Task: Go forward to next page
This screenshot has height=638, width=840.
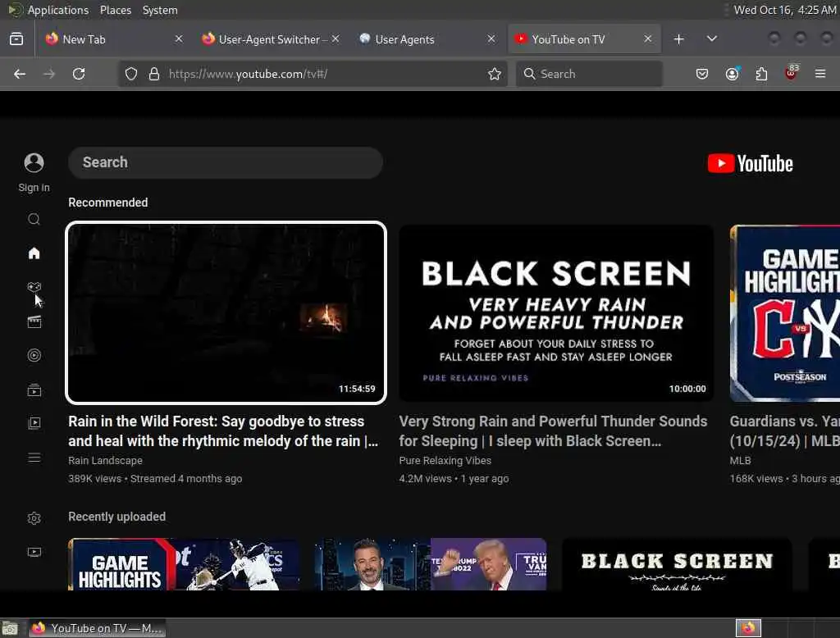Action: 49,74
